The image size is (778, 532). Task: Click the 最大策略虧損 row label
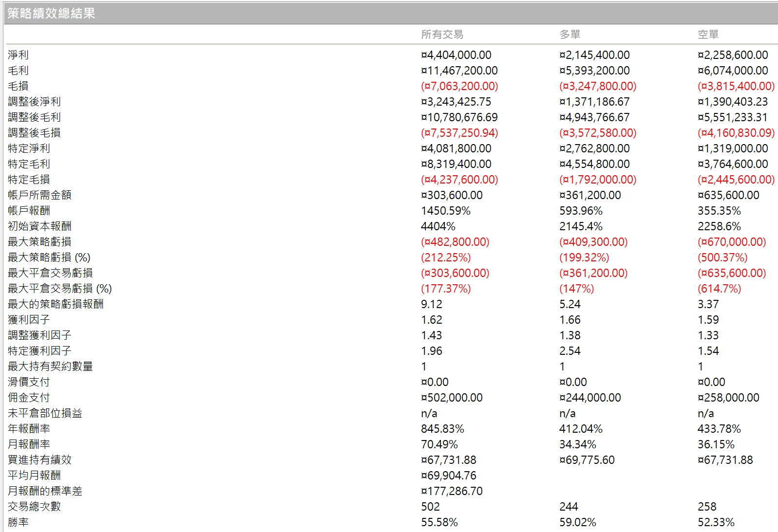[x=40, y=242]
